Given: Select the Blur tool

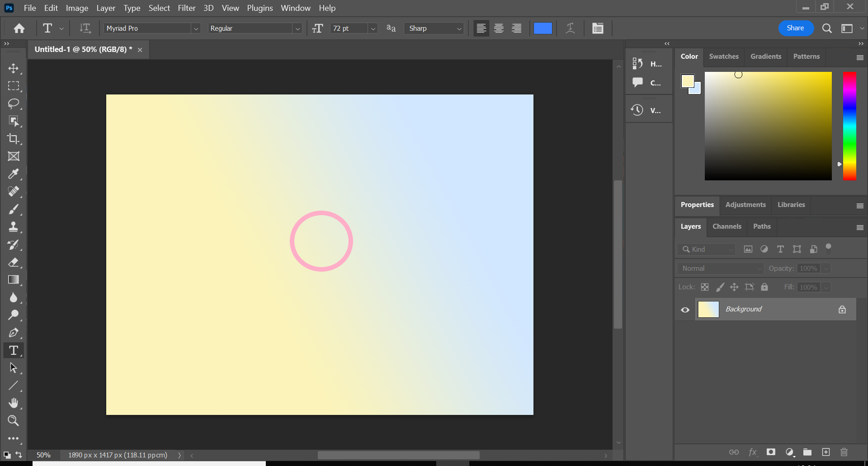Looking at the screenshot, I should pyautogui.click(x=14, y=297).
